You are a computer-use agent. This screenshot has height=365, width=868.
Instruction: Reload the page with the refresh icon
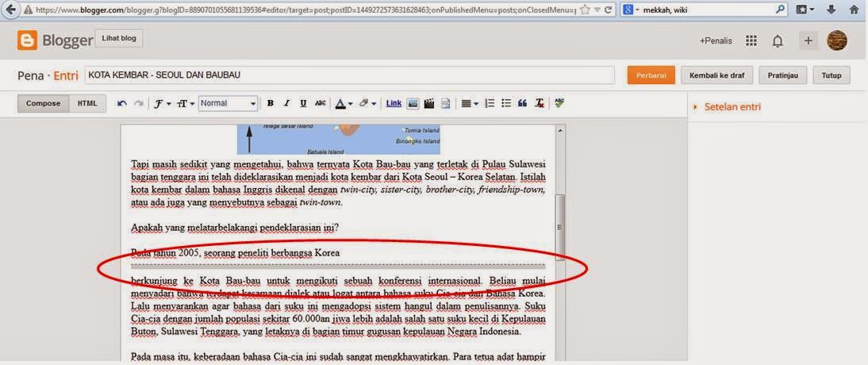click(x=609, y=10)
